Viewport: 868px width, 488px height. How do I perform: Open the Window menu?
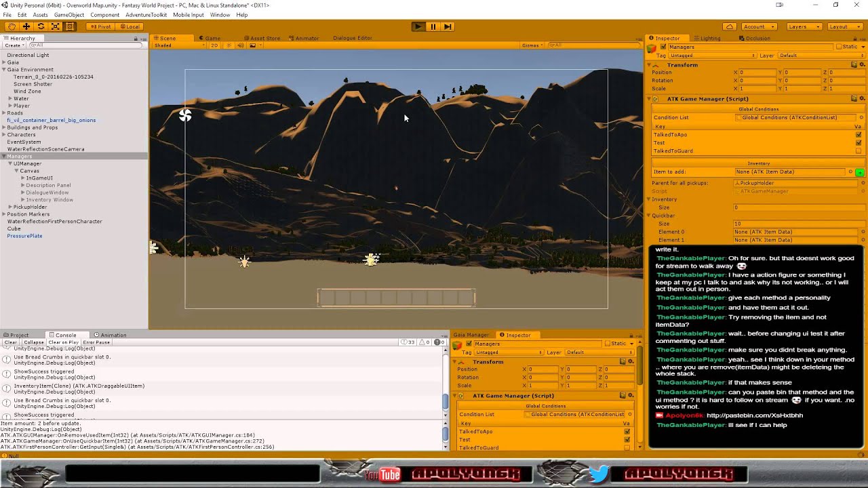point(220,15)
